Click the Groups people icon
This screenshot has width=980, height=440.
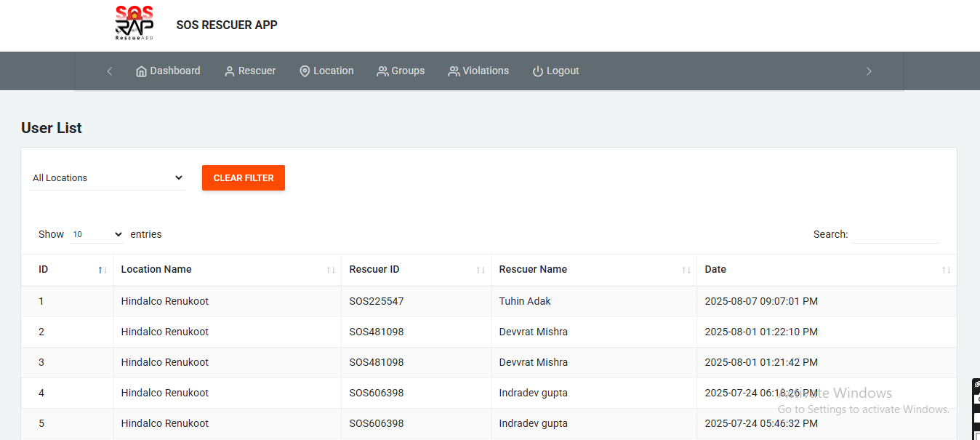(382, 71)
